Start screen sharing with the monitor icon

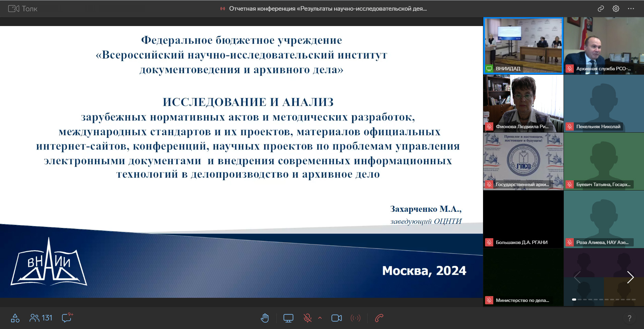(288, 318)
